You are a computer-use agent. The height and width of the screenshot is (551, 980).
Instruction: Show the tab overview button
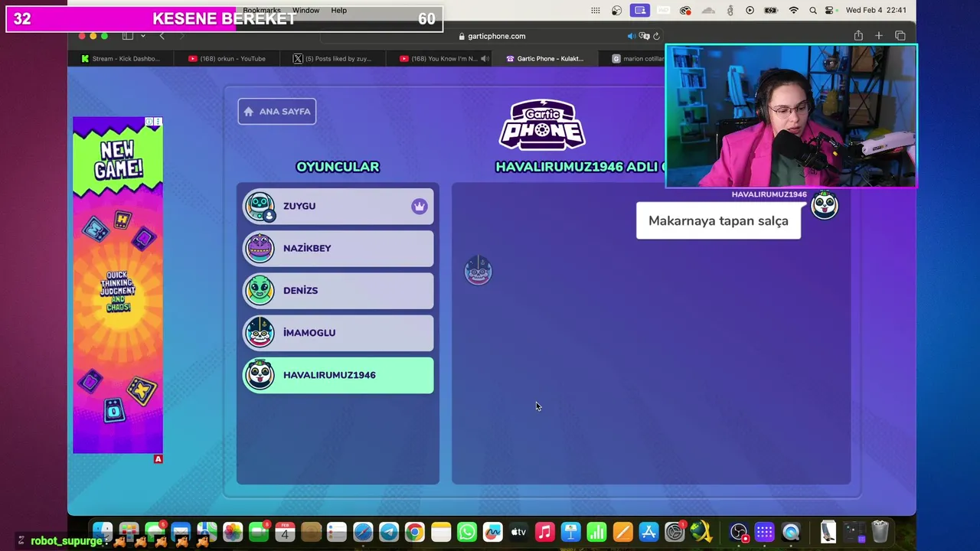coord(900,36)
